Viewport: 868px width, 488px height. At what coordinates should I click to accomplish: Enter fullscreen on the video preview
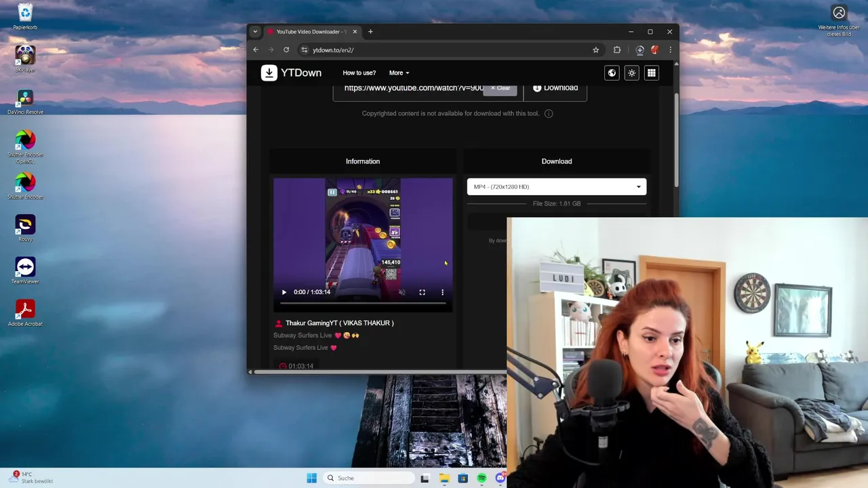pos(422,292)
